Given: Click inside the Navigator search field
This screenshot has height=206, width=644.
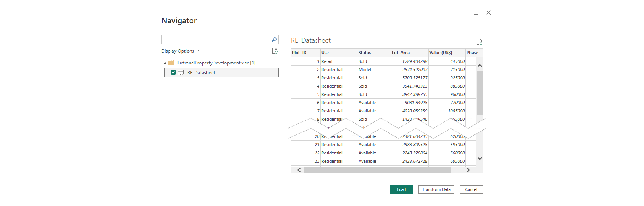Looking at the screenshot, I should tap(216, 40).
